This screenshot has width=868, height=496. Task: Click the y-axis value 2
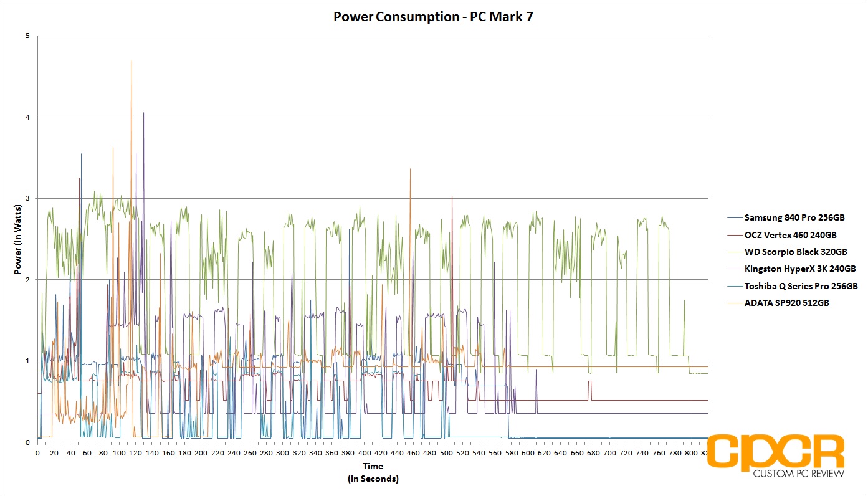[x=27, y=279]
